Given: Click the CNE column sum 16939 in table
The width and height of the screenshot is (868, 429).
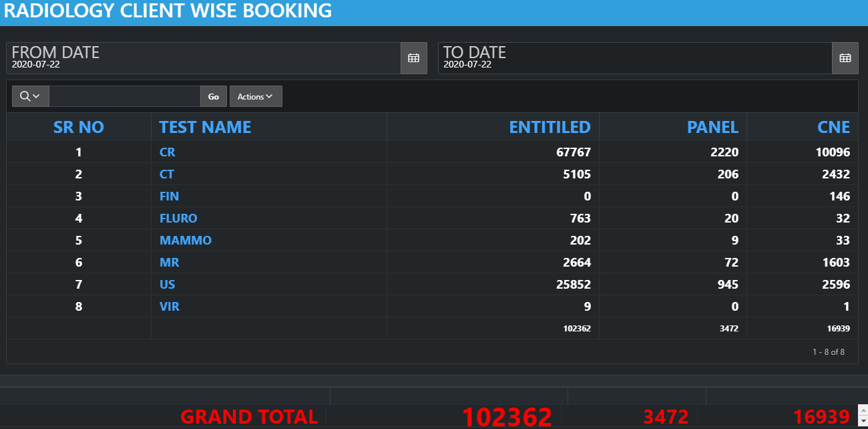Looking at the screenshot, I should pos(838,329).
